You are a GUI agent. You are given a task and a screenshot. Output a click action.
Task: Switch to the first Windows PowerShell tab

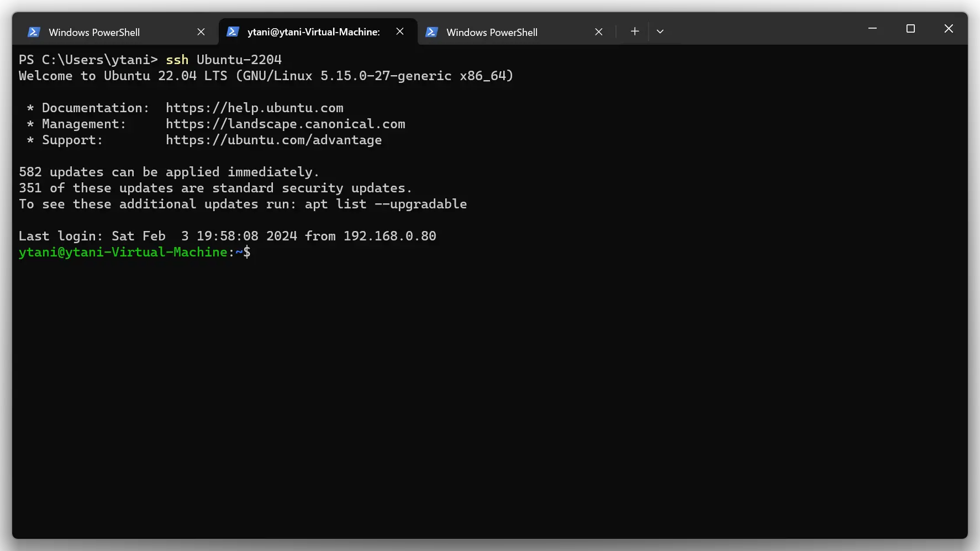116,32
